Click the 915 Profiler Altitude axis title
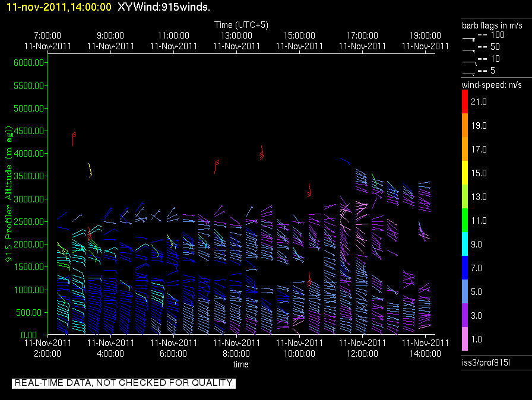The width and height of the screenshot is (532, 400). pos(8,193)
